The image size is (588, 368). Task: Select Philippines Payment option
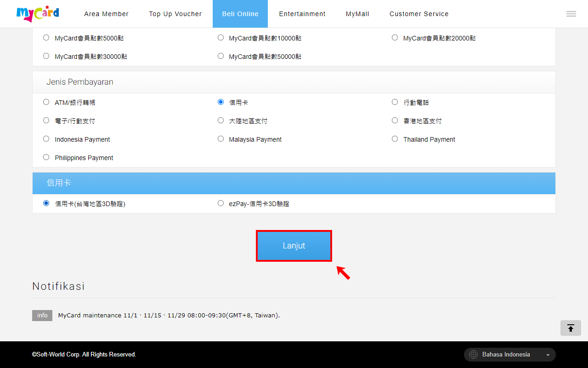46,157
